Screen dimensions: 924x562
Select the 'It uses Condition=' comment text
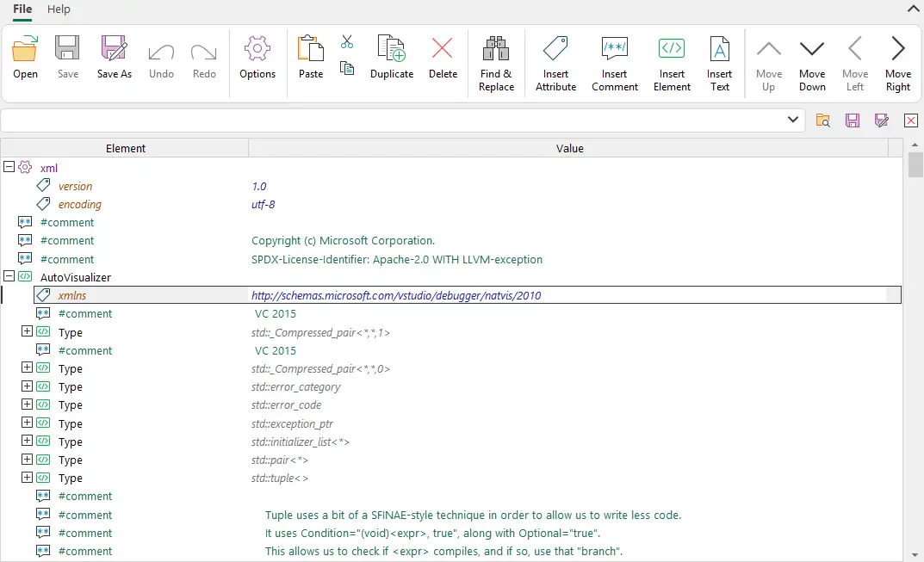[432, 533]
